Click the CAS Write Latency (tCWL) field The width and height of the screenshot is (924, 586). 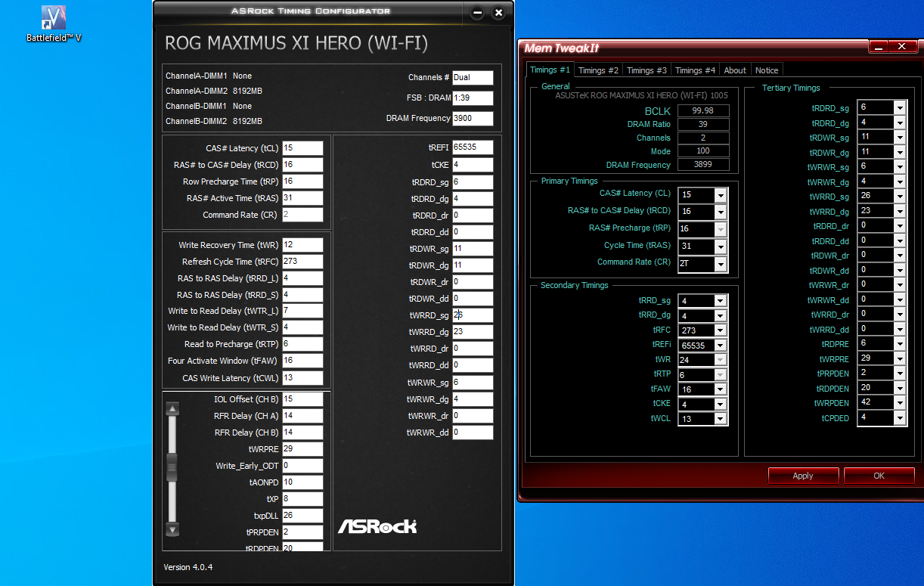click(302, 378)
